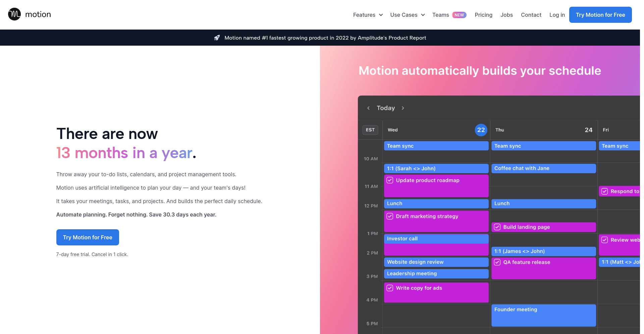Open Website design review event
The height and width of the screenshot is (334, 644).
pos(436,262)
